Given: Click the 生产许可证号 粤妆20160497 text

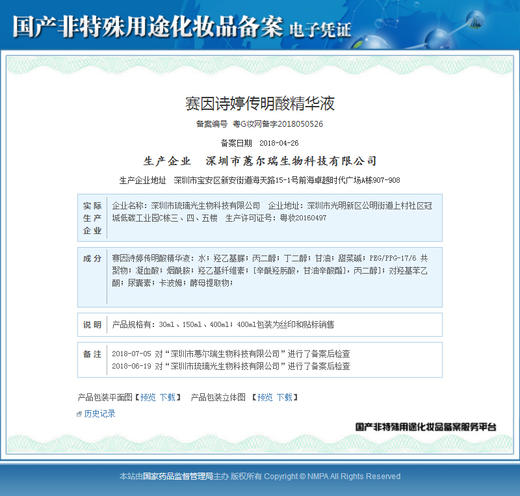Looking at the screenshot, I should coord(276,218).
